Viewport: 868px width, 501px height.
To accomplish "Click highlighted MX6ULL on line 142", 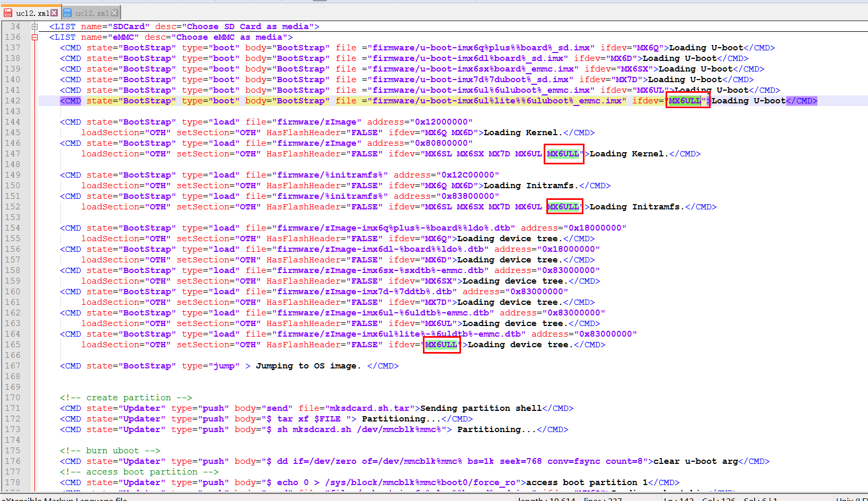I will 685,101.
